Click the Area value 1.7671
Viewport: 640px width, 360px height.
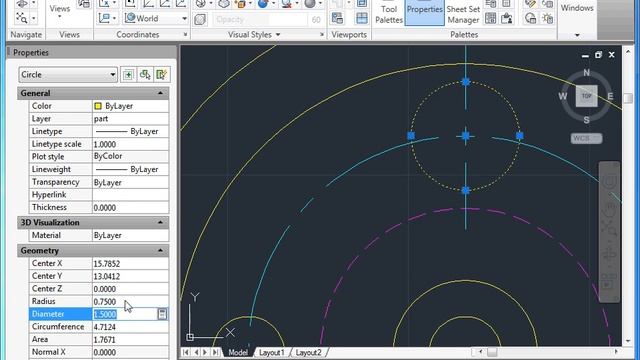click(x=130, y=340)
